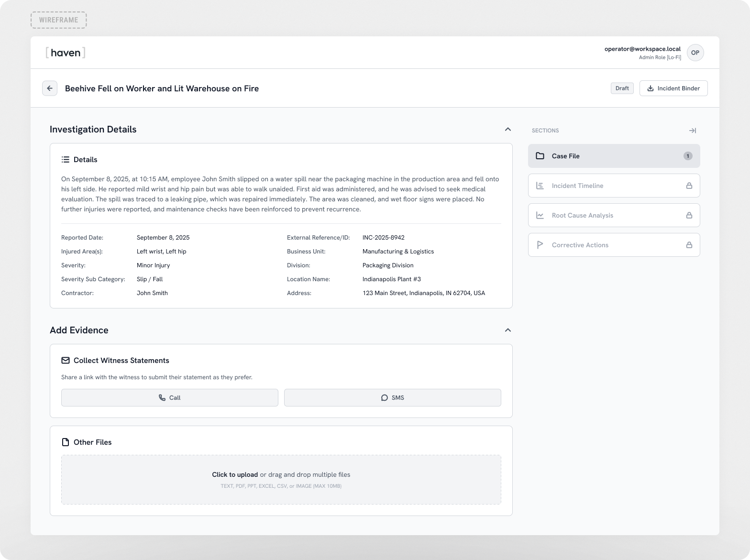750x560 pixels.
Task: Click the envelope icon beside Collect Witness Statements
Action: (x=66, y=361)
